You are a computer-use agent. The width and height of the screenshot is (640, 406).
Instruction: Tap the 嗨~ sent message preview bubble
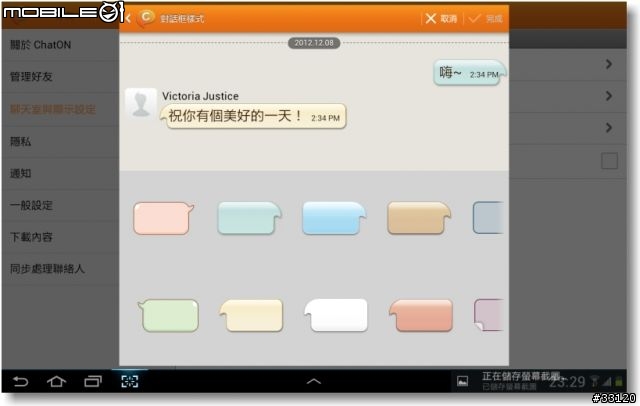469,73
